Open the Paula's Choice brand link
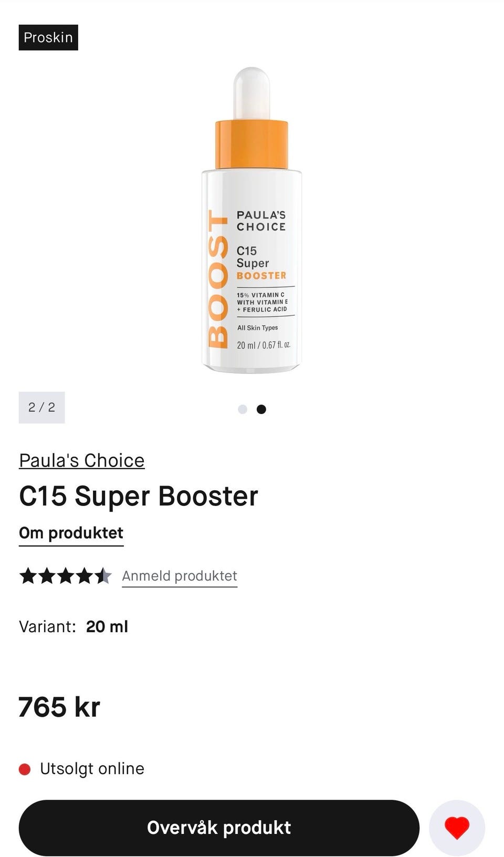Viewport: 504px width, 857px height. click(82, 460)
